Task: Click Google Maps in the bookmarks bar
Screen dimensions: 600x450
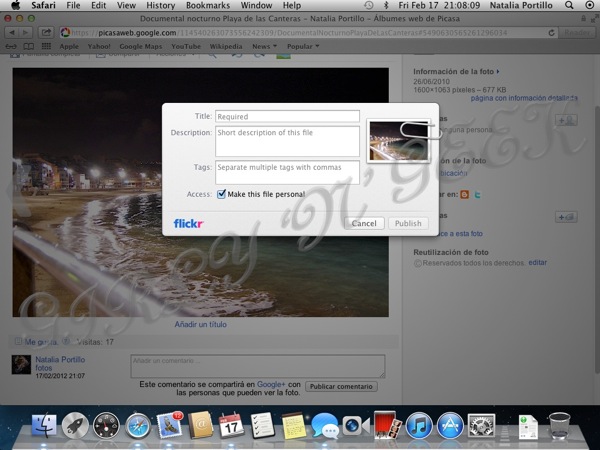Action: [141, 46]
